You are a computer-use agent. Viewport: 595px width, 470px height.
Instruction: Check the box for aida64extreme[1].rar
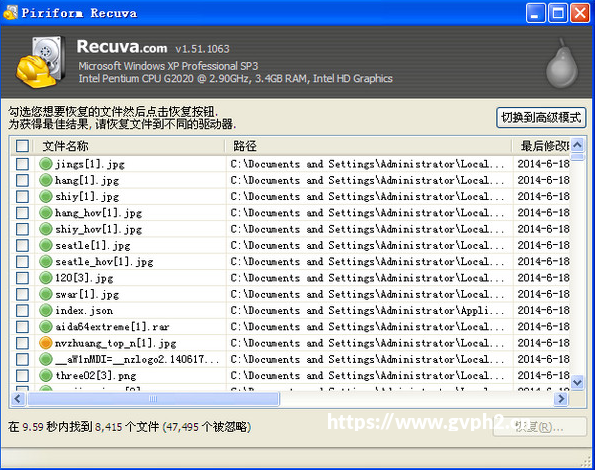(x=22, y=327)
